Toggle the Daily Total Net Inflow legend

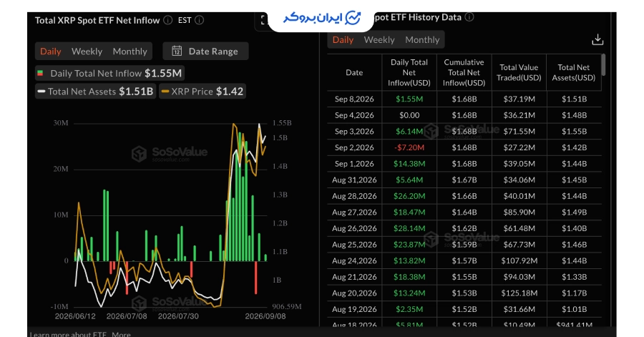[x=109, y=73]
